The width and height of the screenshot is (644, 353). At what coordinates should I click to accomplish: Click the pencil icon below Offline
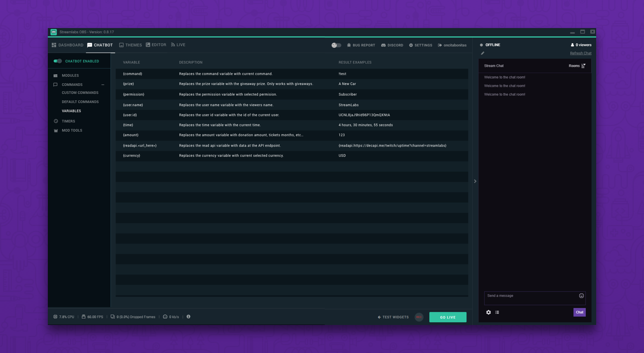pos(483,53)
